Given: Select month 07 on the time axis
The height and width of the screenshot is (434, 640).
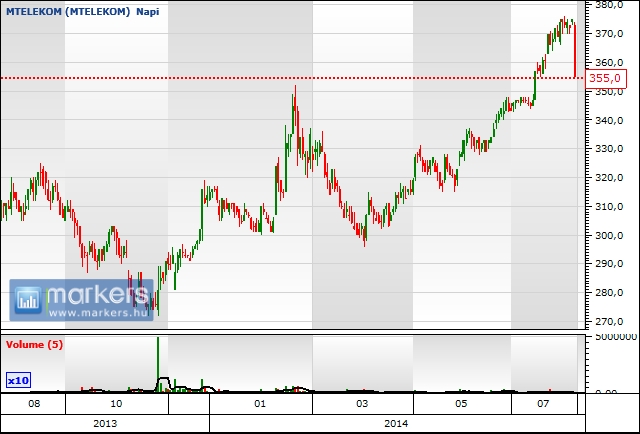Looking at the screenshot, I should (x=543, y=404).
